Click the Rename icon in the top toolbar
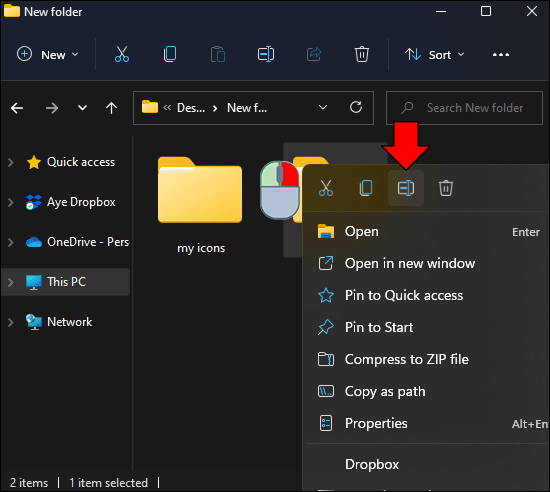The width and height of the screenshot is (550, 492). [x=266, y=54]
